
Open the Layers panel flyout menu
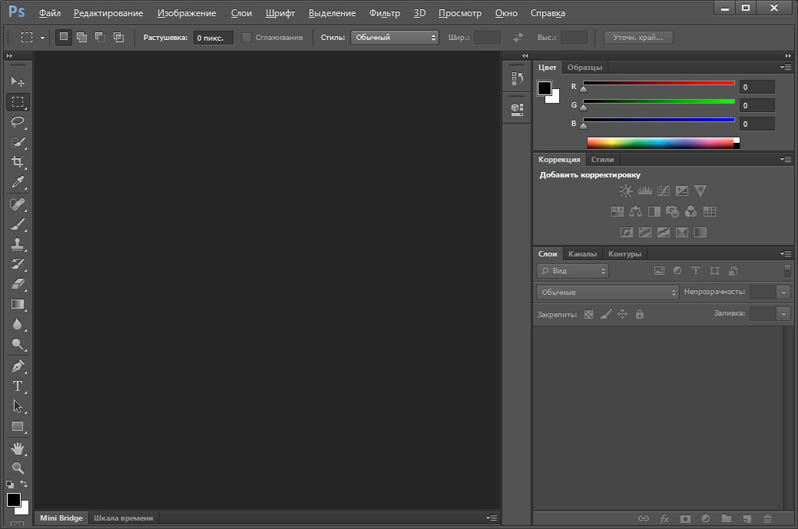[x=786, y=254]
